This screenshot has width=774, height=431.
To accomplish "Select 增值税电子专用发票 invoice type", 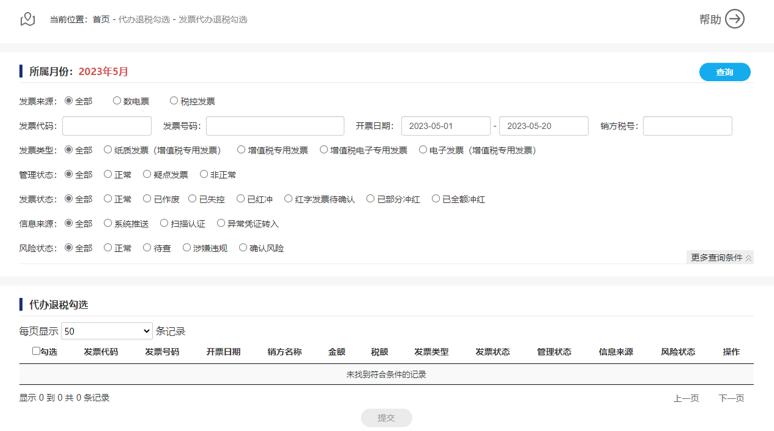I will [323, 150].
